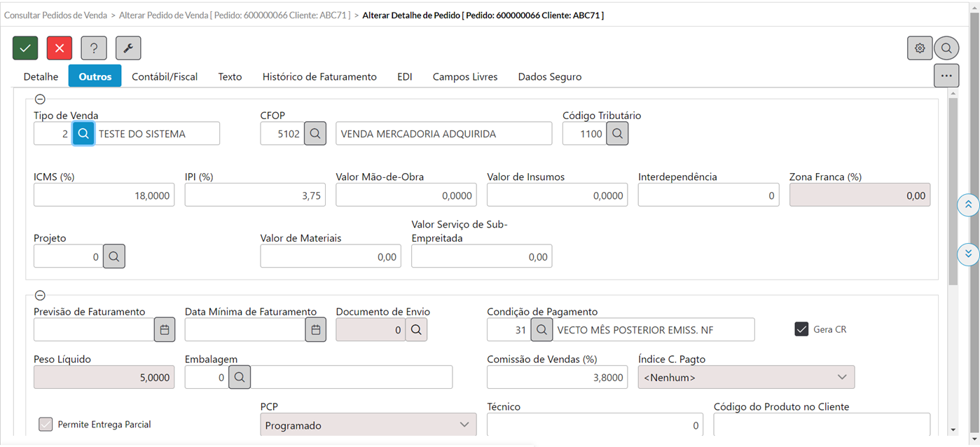Image resolution: width=980 pixels, height=447 pixels.
Task: Jump down with double chevron down button
Action: (968, 254)
